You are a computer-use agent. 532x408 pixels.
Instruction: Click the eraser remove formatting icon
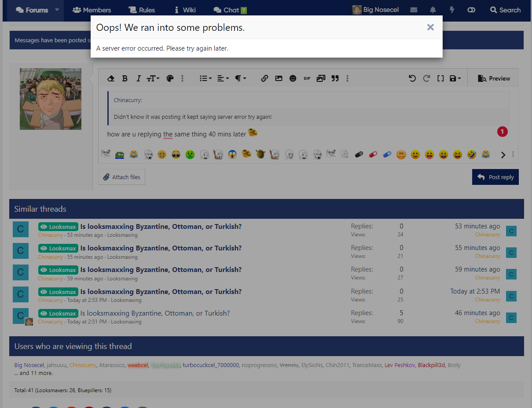(111, 78)
